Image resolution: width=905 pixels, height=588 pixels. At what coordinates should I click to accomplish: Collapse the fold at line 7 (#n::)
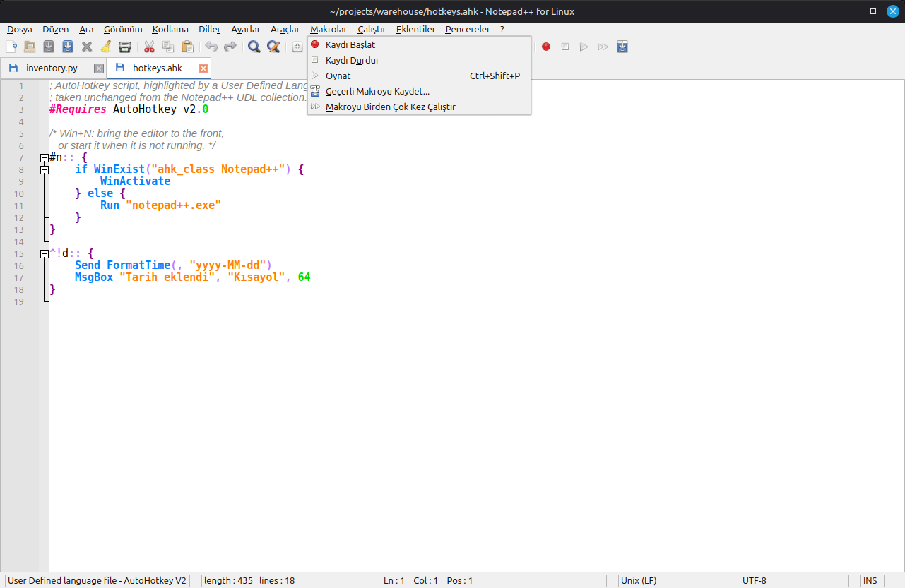pos(45,158)
